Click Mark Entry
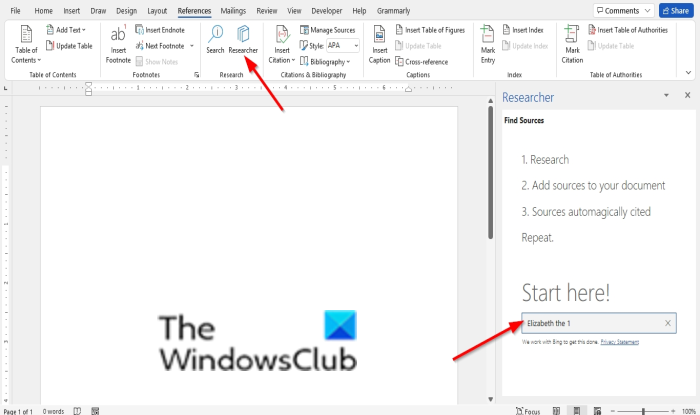 click(x=488, y=45)
